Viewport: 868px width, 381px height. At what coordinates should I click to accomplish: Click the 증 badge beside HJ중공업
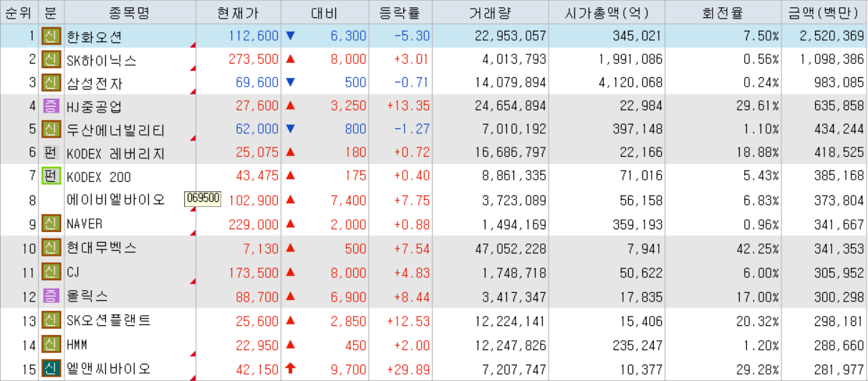coord(50,106)
